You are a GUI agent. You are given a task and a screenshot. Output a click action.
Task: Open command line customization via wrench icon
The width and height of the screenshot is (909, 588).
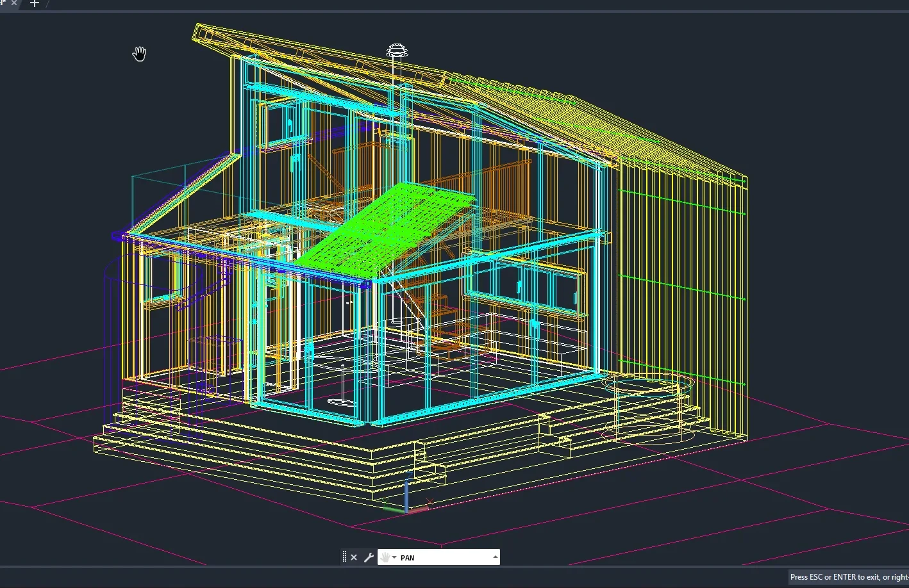pos(369,557)
